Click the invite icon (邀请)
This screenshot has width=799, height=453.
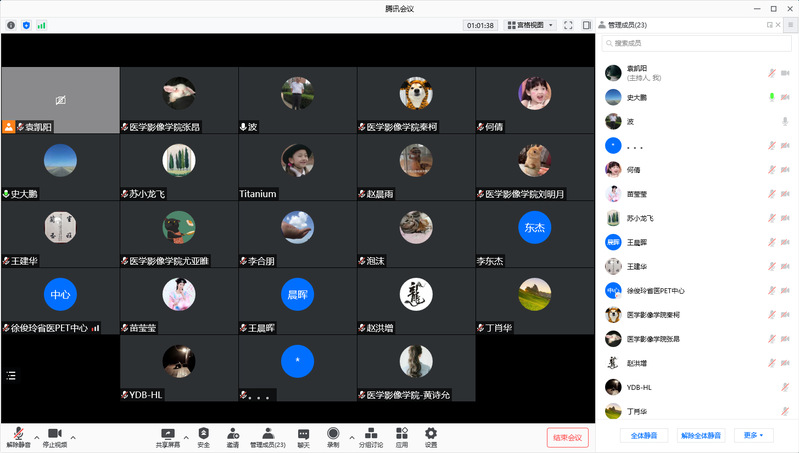click(233, 436)
